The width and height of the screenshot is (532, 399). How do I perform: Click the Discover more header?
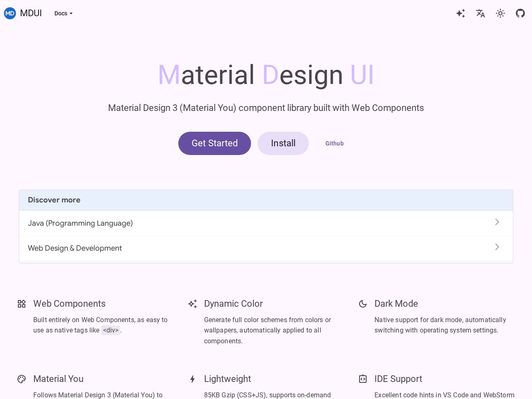(266, 200)
